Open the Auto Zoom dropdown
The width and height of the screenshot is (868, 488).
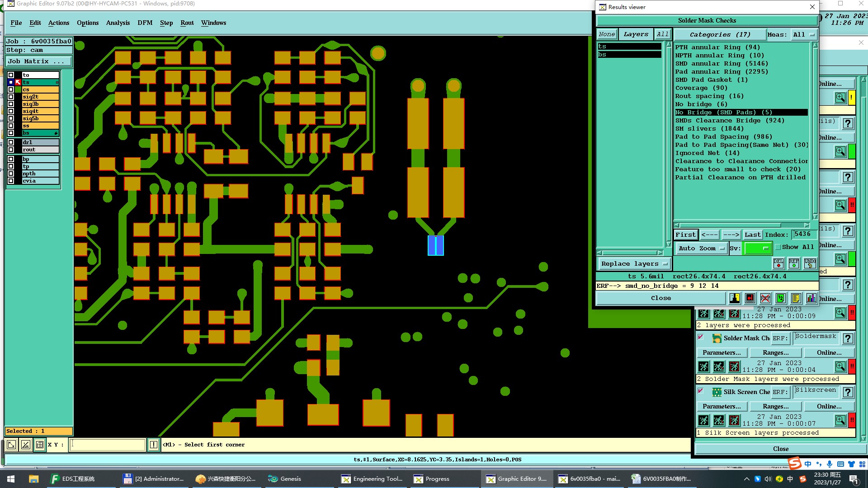tap(701, 248)
